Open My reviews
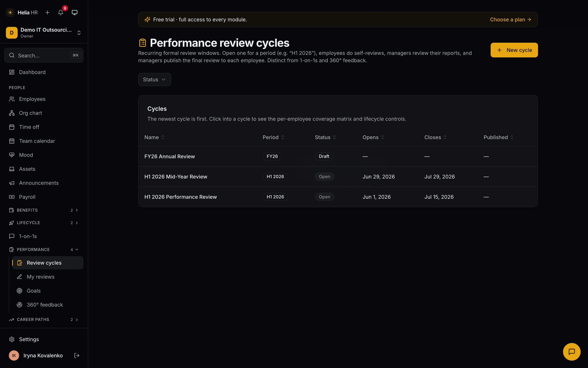588x368 pixels. tap(48, 277)
